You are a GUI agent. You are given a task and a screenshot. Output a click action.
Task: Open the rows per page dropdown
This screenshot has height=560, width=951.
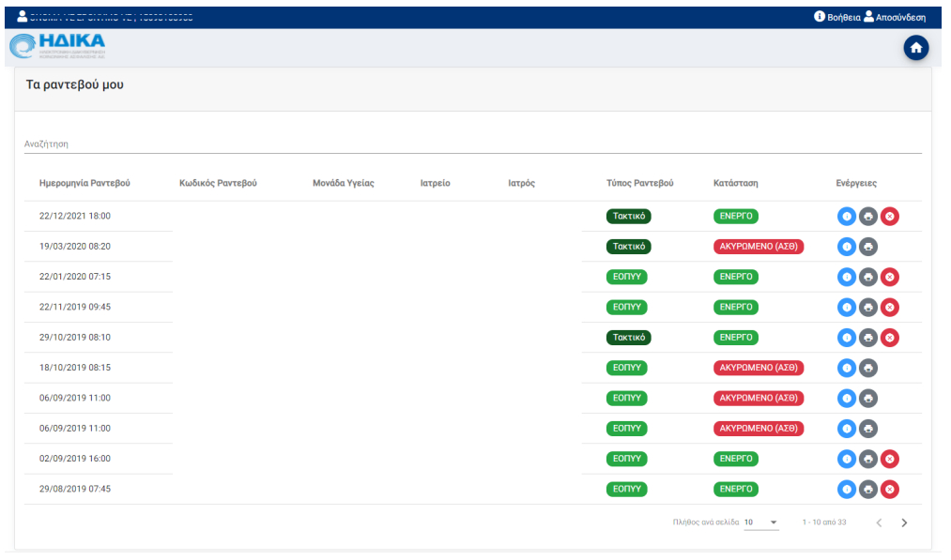coord(761,522)
